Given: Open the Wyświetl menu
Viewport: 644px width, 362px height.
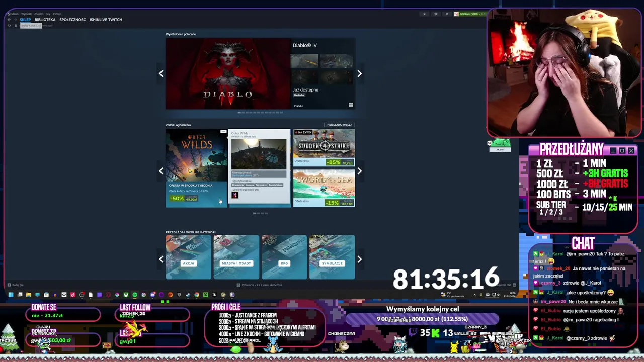Looking at the screenshot, I should [26, 14].
